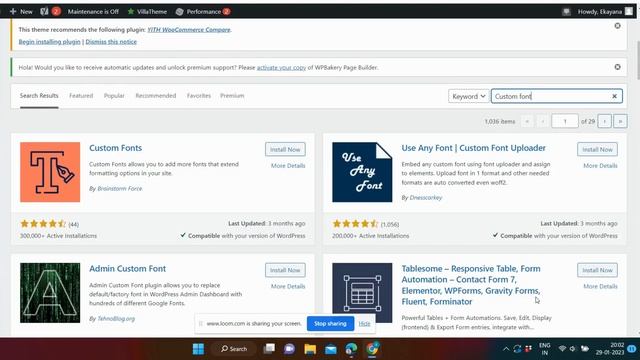Open the Tablesome plugin thumbnail
Image resolution: width=640 pixels, height=360 pixels.
[362, 293]
